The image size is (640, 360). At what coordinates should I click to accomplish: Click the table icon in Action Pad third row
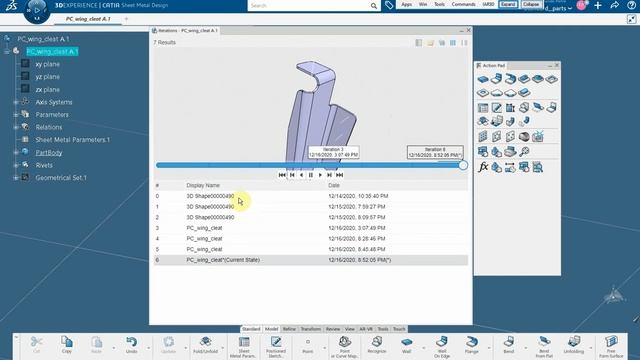[x=483, y=108]
